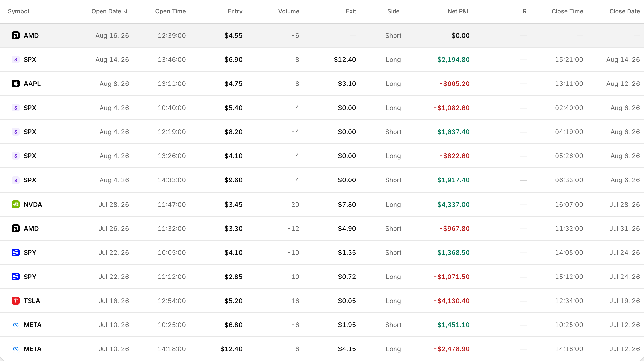
Task: Click the $7.80 exit price
Action: [347, 205]
